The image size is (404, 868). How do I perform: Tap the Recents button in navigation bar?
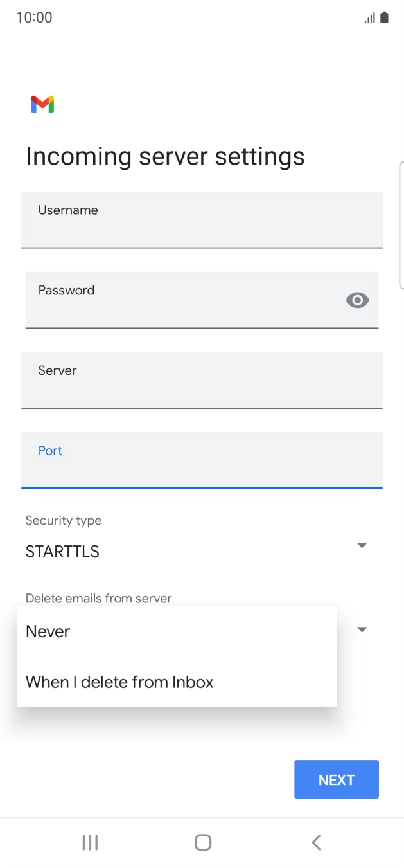[x=90, y=842]
